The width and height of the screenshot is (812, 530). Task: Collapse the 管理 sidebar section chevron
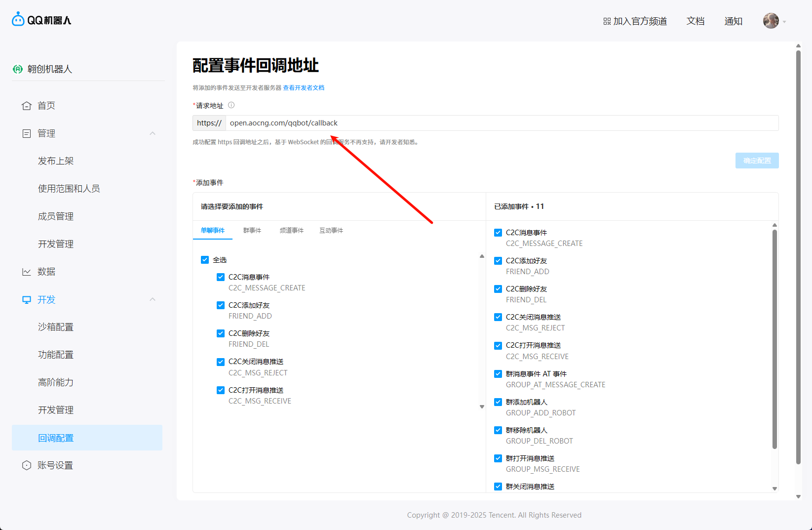click(x=153, y=133)
